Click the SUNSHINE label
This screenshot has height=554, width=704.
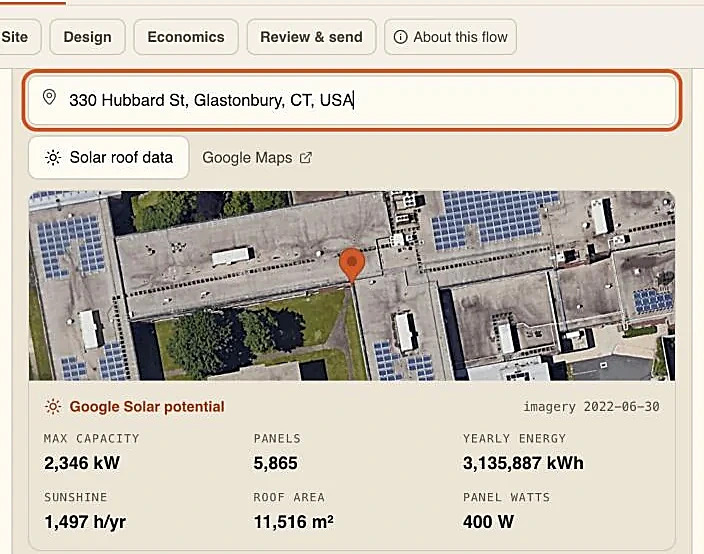(x=75, y=497)
